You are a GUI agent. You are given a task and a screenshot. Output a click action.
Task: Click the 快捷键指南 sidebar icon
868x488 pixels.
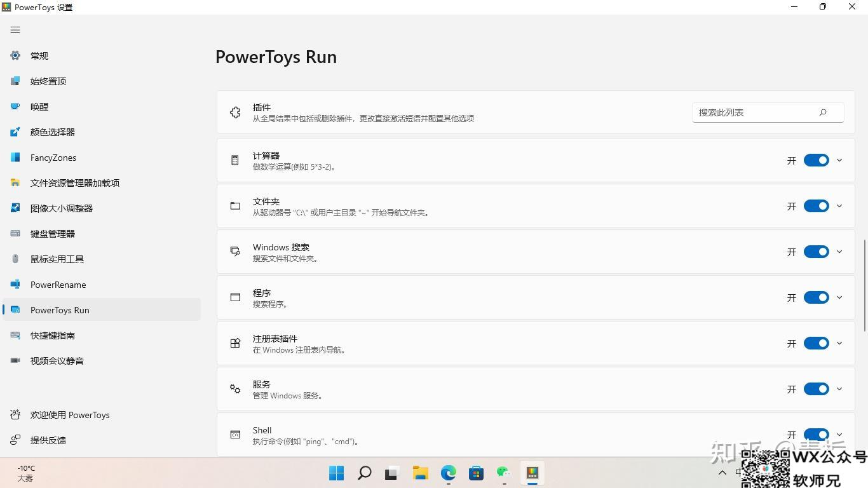[x=15, y=335]
